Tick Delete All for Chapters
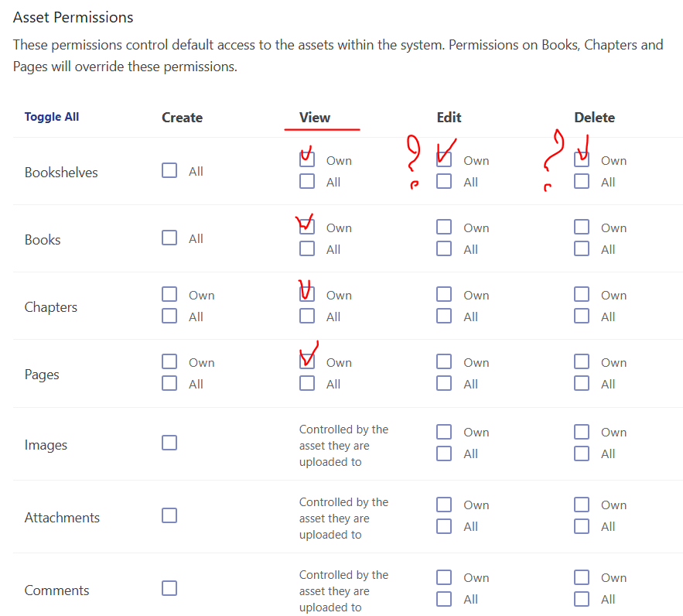Screen dimensions: 683x616 [x=582, y=316]
